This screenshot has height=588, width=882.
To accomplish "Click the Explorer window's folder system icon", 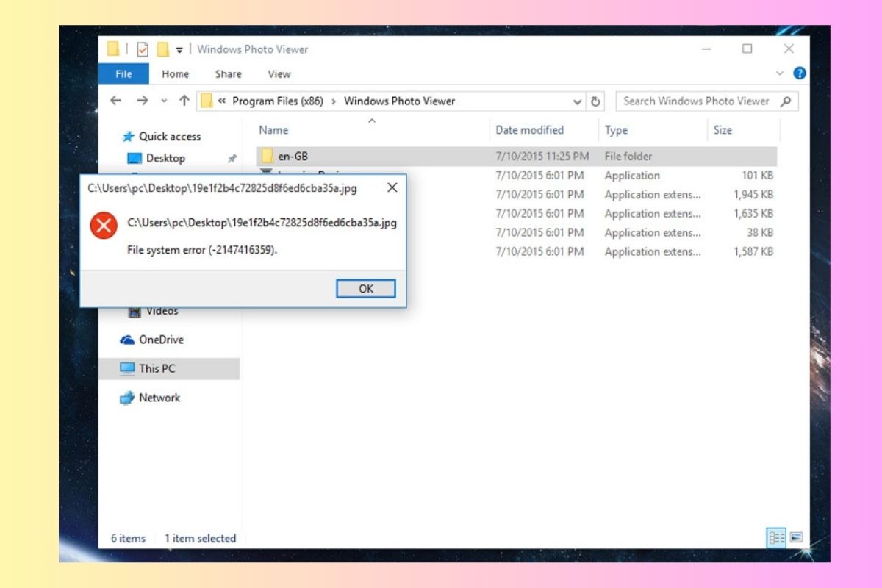I will click(112, 49).
